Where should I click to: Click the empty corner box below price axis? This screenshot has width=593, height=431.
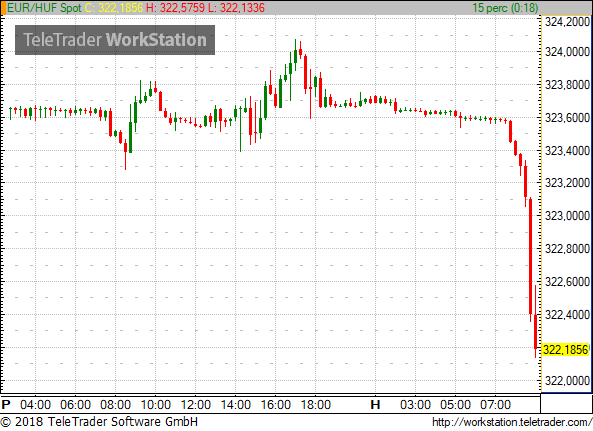[566, 403]
